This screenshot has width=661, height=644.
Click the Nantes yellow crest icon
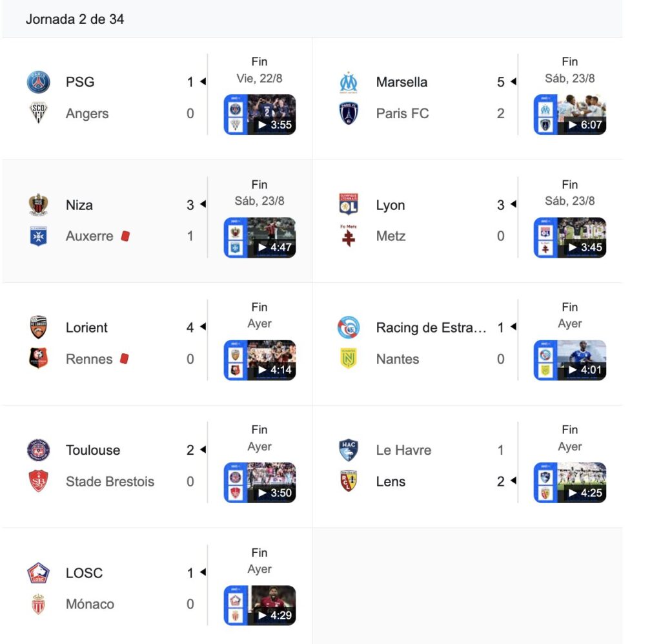pos(349,358)
